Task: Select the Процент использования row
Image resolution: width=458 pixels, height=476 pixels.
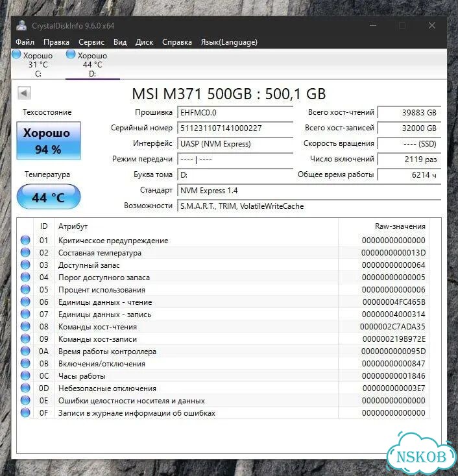Action: tap(223, 290)
